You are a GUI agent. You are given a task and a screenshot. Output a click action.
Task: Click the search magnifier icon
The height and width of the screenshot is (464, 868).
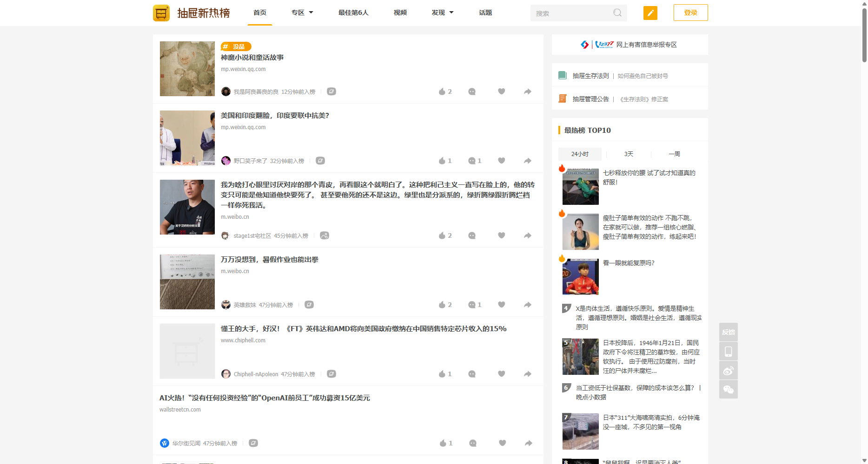pos(617,13)
